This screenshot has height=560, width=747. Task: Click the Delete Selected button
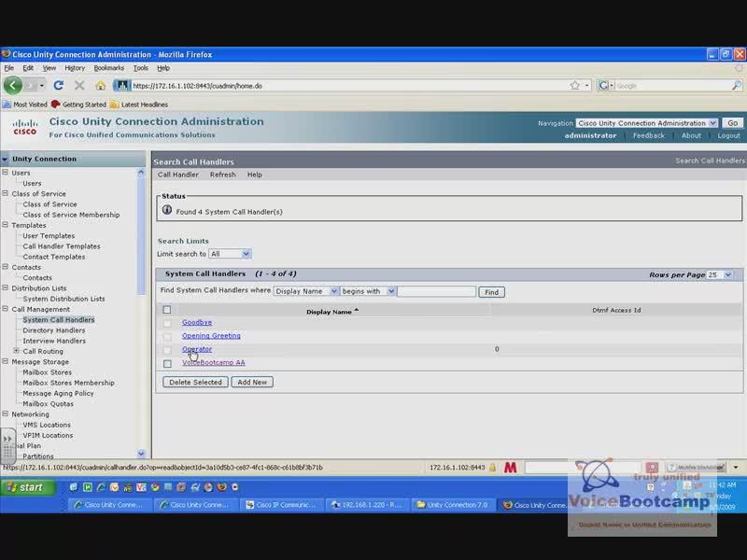click(x=195, y=382)
